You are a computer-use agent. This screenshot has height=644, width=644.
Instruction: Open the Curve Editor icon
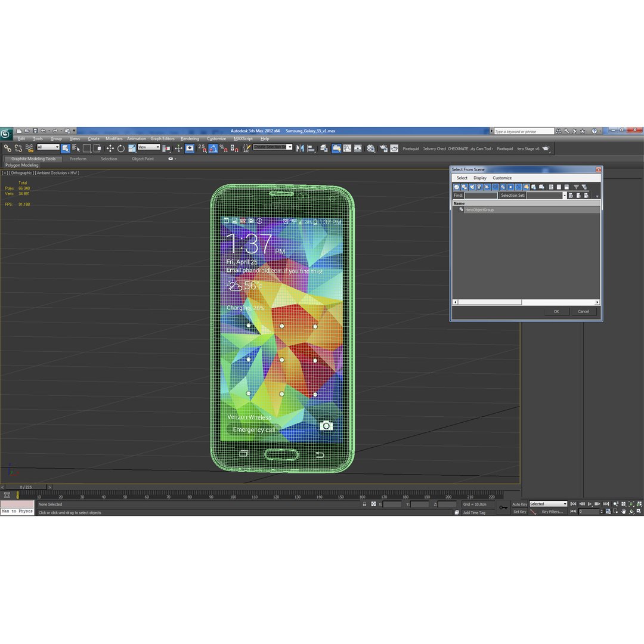348,148
